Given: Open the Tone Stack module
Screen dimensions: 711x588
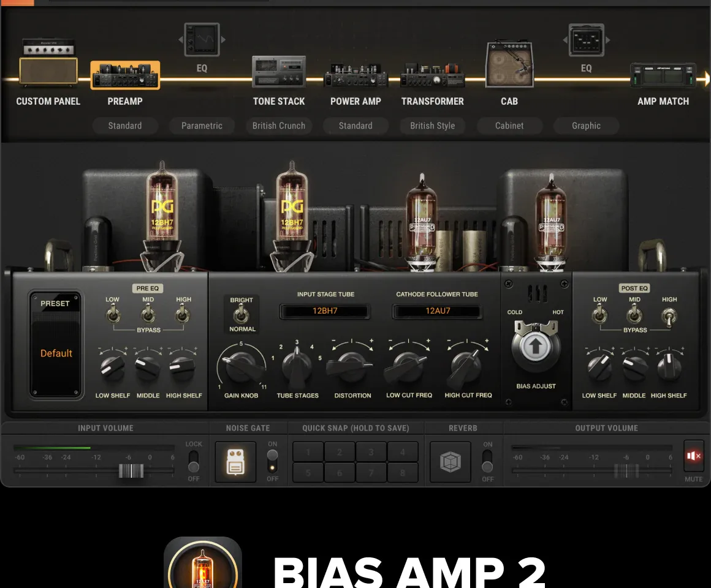Looking at the screenshot, I should click(279, 71).
